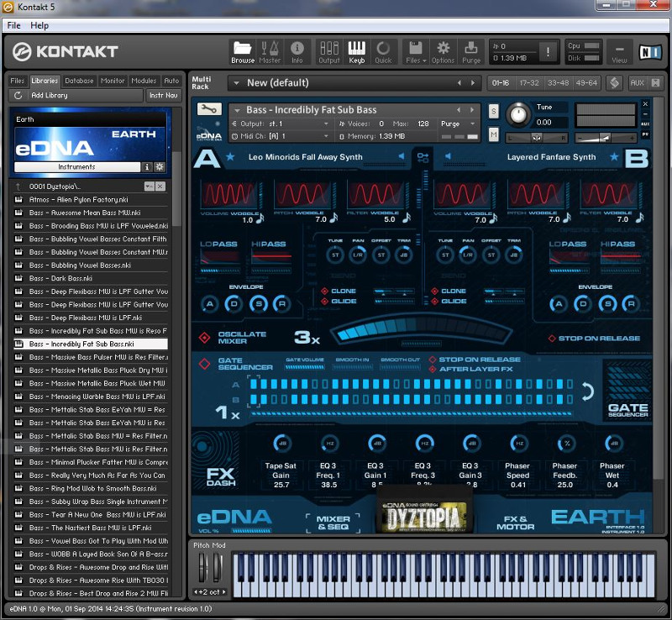The width and height of the screenshot is (672, 620).
Task: Open eDNA library settings gear icon
Action: click(160, 167)
